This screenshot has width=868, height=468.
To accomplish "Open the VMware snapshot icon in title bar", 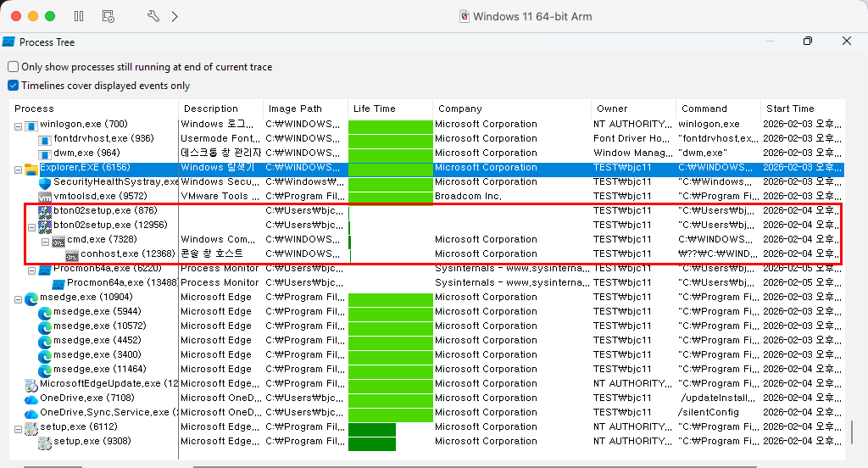I will 108,16.
